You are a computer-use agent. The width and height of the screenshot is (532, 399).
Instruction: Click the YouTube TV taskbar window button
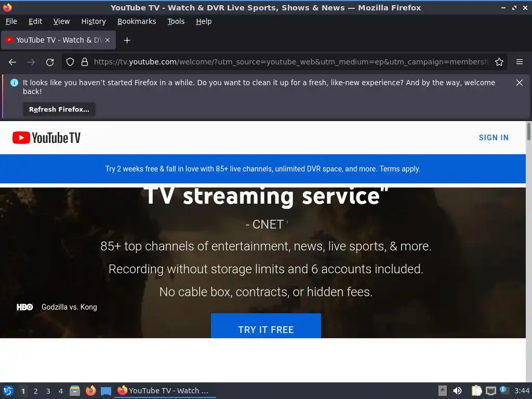tap(166, 391)
